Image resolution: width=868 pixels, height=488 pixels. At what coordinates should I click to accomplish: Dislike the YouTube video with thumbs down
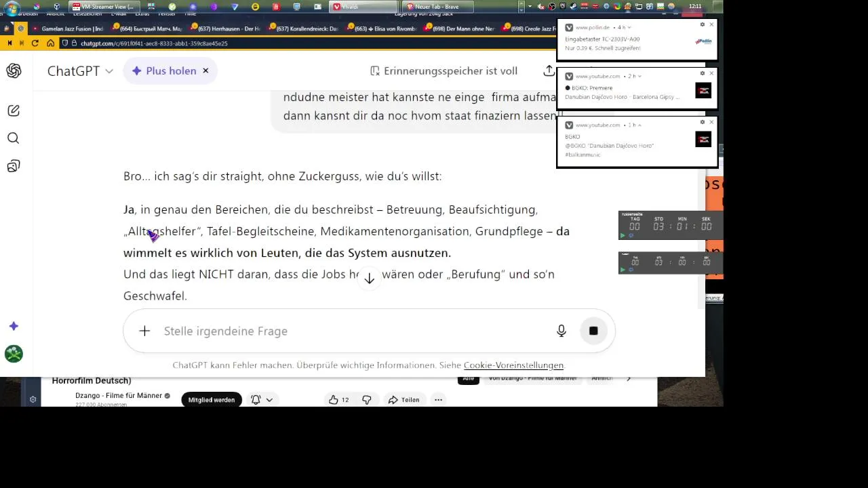(367, 400)
